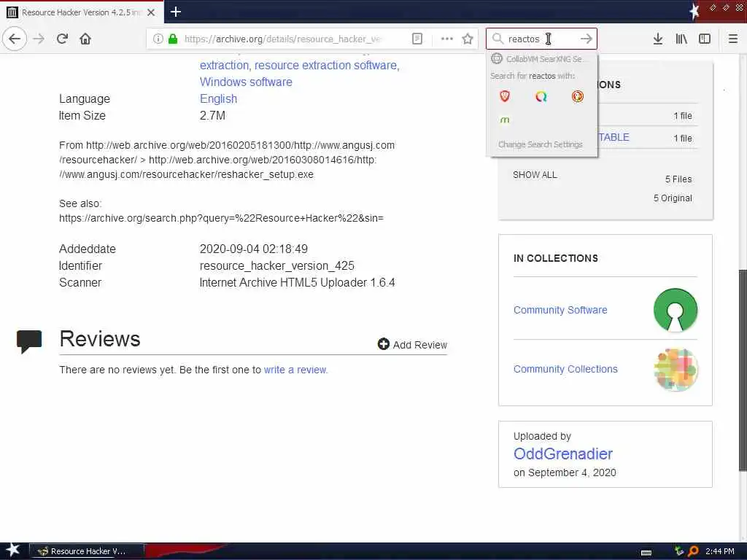Open the taskbar star start button
The height and width of the screenshot is (560, 747).
click(x=13, y=551)
